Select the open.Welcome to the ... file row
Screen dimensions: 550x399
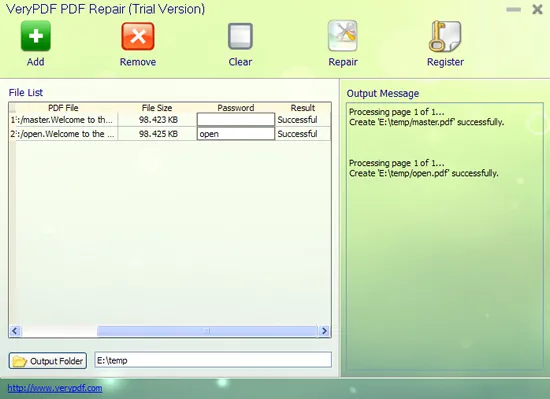(x=170, y=134)
